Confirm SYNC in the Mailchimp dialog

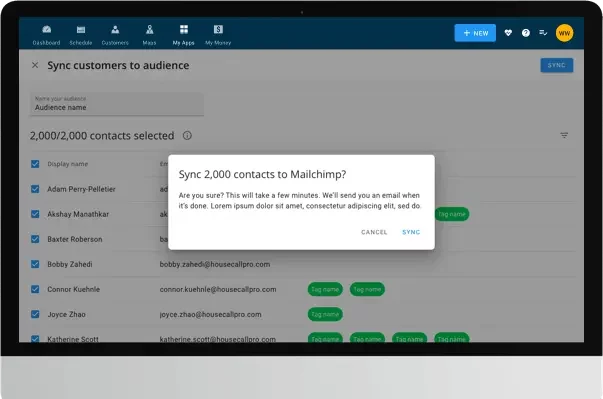click(411, 232)
